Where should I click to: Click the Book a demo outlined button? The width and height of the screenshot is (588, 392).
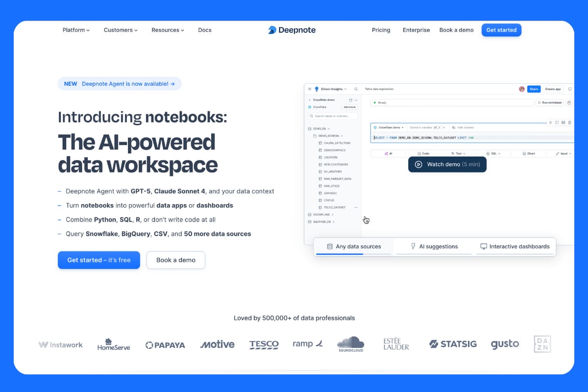pos(176,260)
